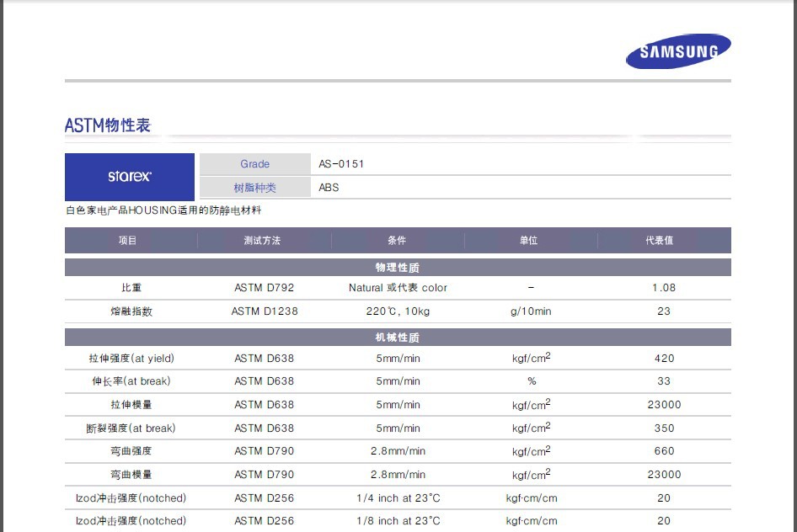Click the Grade label cell
This screenshot has width=797, height=532.
click(255, 164)
